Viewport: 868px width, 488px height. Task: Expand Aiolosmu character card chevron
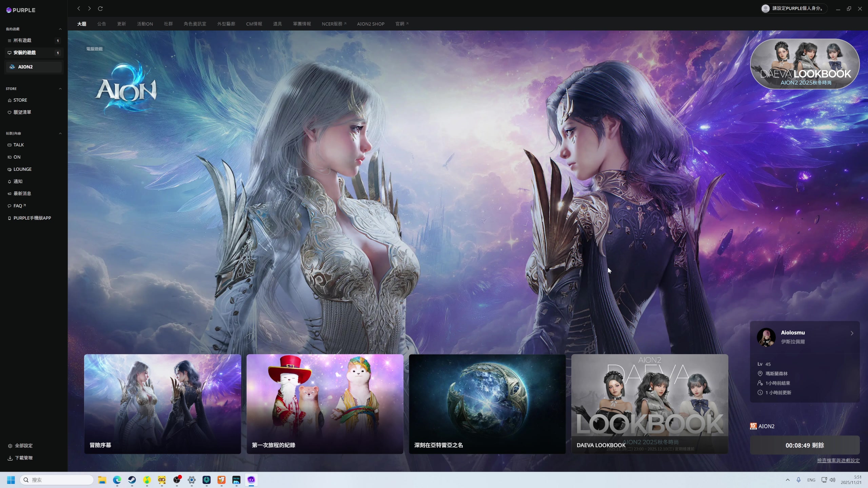point(852,333)
